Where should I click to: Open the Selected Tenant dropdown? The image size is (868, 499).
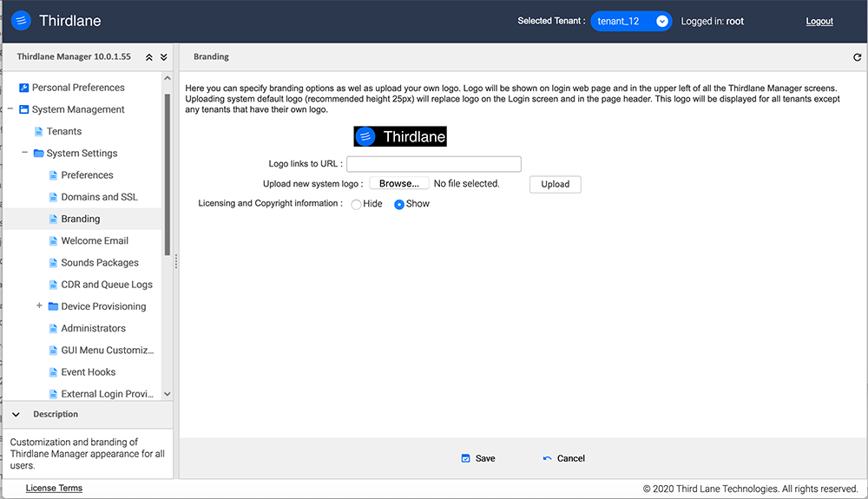[631, 21]
